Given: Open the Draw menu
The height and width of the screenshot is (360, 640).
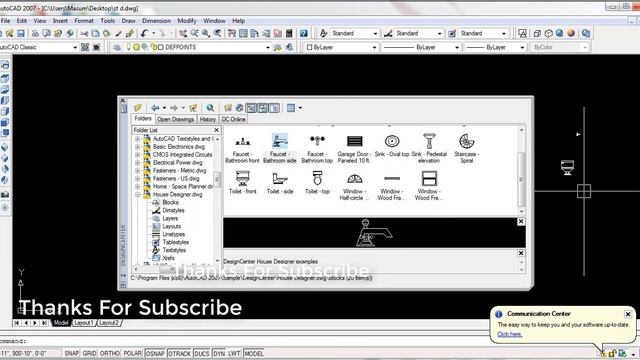Looking at the screenshot, I should [128, 21].
